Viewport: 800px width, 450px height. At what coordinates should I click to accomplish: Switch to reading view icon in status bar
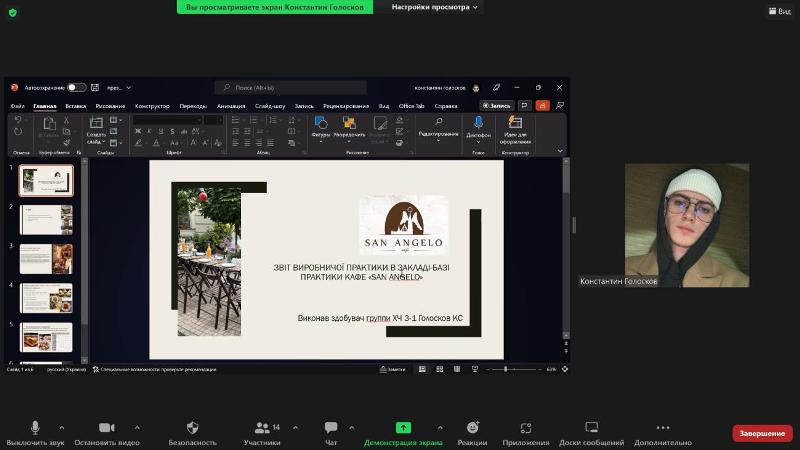[x=457, y=369]
